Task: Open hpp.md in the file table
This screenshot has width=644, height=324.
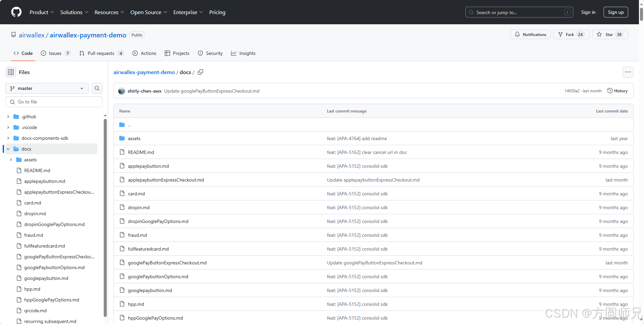Action: (x=136, y=304)
